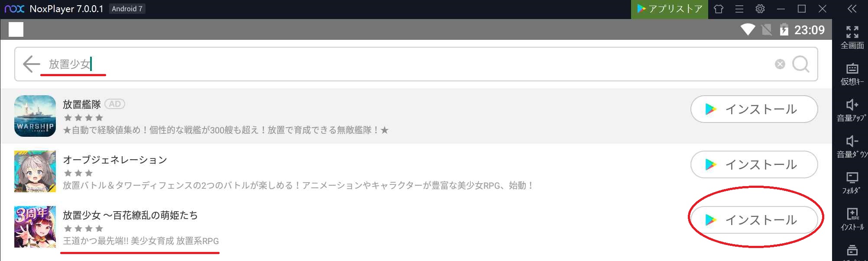Open virtual keyboard mapping 仮想キー

click(x=852, y=74)
